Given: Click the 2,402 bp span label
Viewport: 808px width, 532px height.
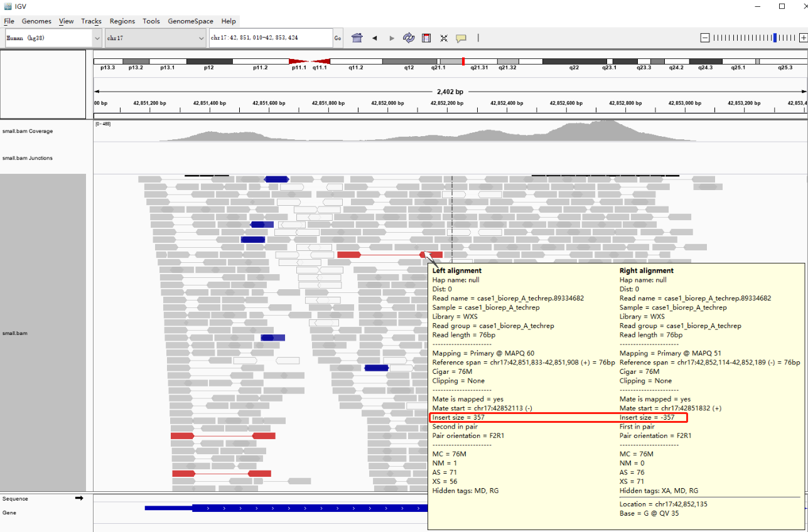Looking at the screenshot, I should tap(450, 92).
